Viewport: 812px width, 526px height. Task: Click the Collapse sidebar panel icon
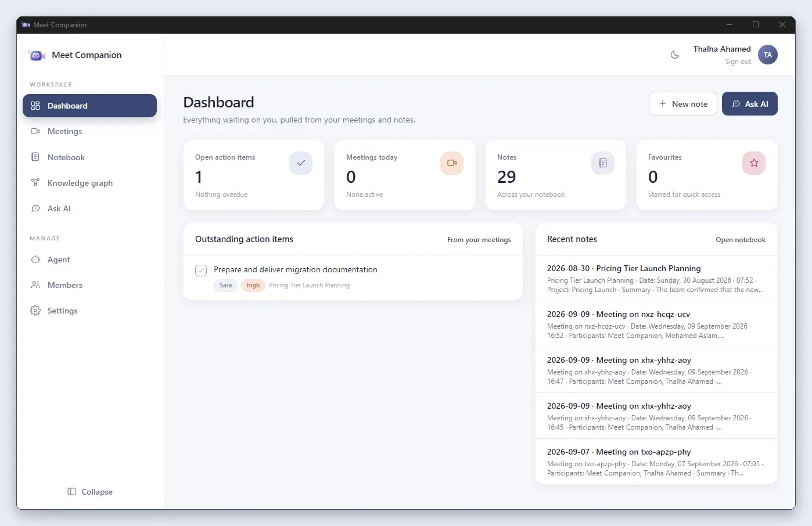coord(72,492)
